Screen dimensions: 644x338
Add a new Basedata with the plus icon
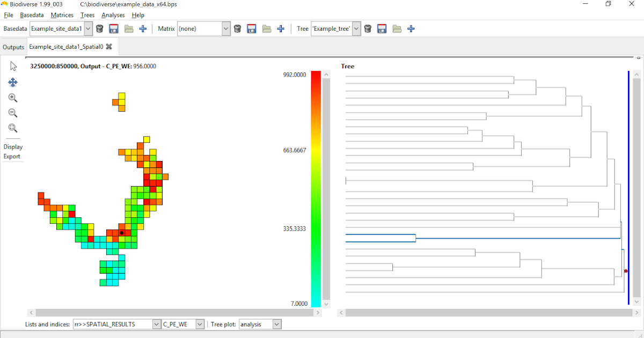point(143,28)
